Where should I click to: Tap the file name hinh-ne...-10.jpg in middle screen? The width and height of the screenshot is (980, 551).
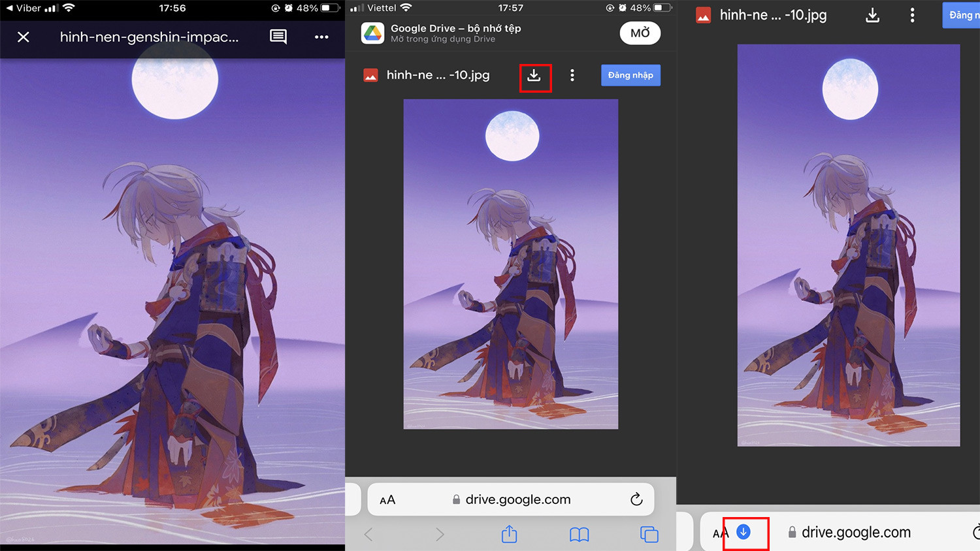[x=438, y=75]
